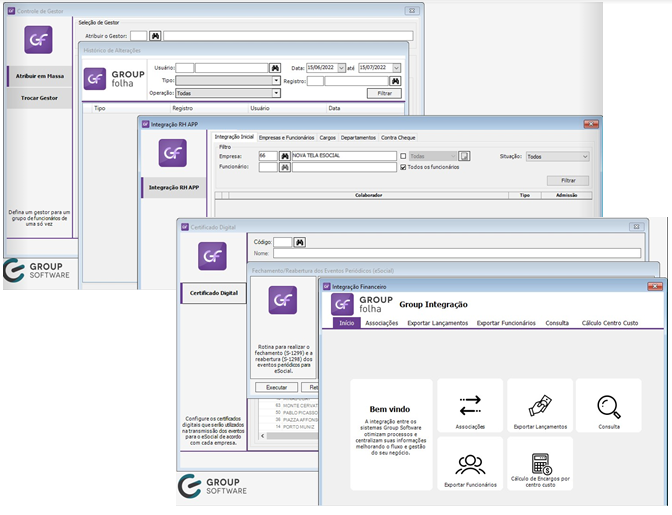Open the start Data date dropdown 15/06/2022
Viewport: 672px width, 515px height.
(x=341, y=68)
